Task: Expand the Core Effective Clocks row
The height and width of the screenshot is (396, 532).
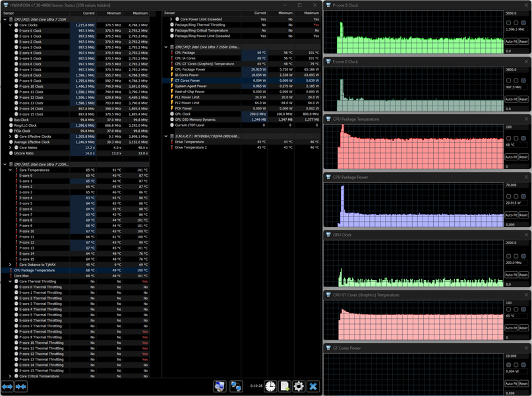Action: click(10, 137)
